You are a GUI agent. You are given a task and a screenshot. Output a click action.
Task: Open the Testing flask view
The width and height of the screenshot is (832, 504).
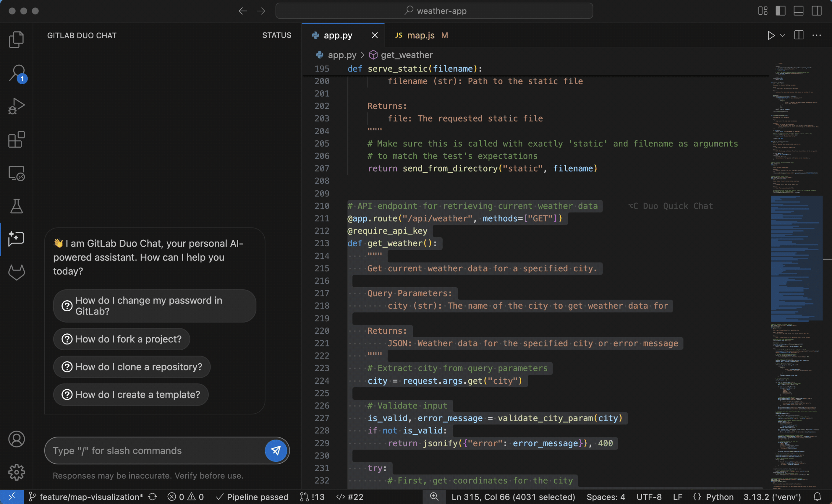[x=16, y=206]
